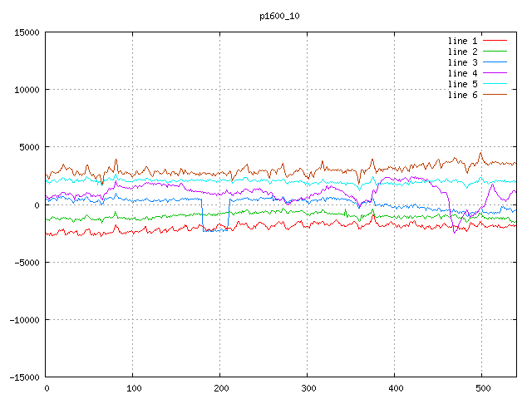Image resolution: width=532 pixels, height=399 pixels.
Task: Select the "line 1" legend label
Action: click(463, 41)
